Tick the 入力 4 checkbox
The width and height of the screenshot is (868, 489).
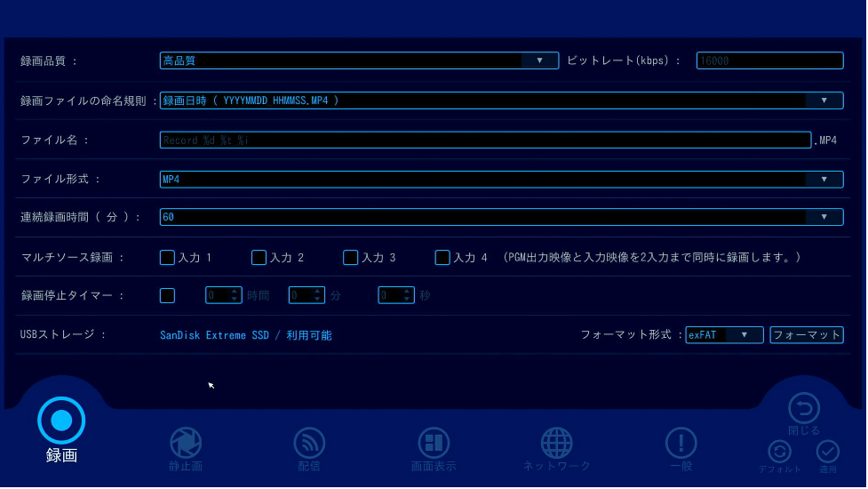tap(442, 258)
